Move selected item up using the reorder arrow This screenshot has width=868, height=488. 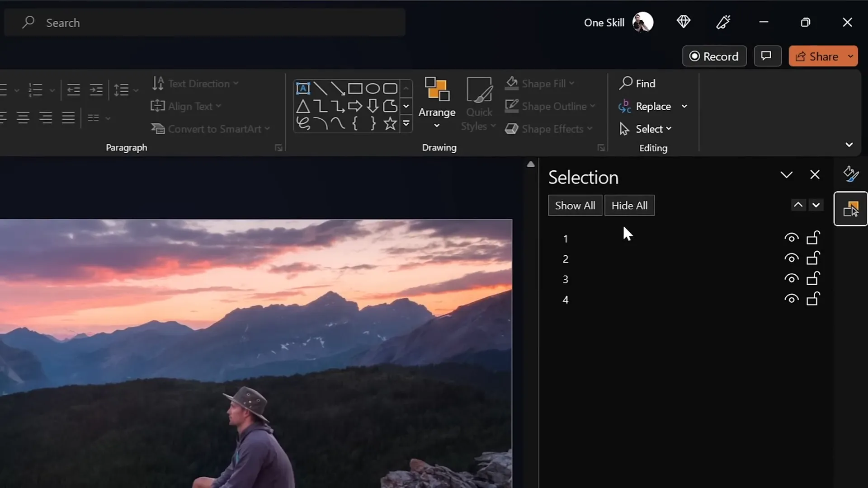798,205
